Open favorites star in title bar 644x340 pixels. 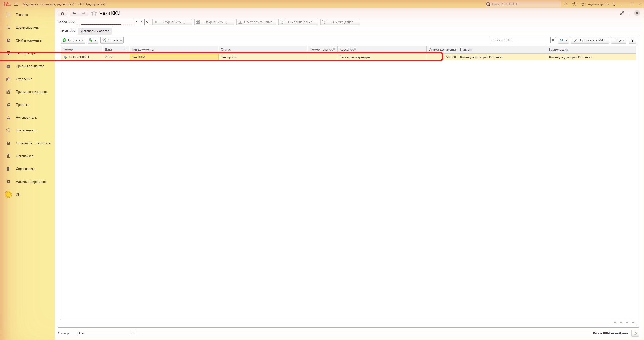[583, 4]
